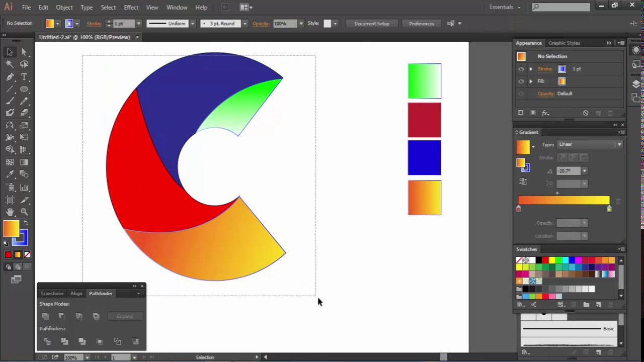Click the red gradient stop slider
The image size is (644, 362).
click(519, 208)
